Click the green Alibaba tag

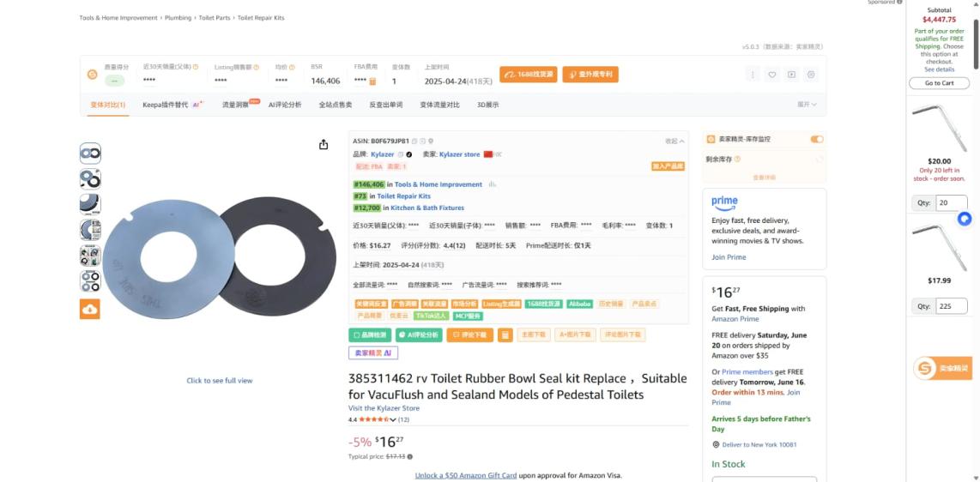tap(579, 304)
